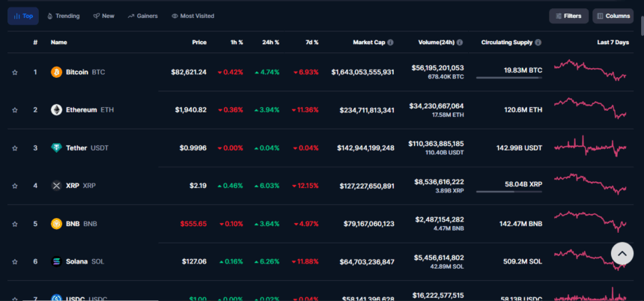Click Bitcoin's circulating supply progress bar
Screen dimensions: 644x301
(x=509, y=78)
